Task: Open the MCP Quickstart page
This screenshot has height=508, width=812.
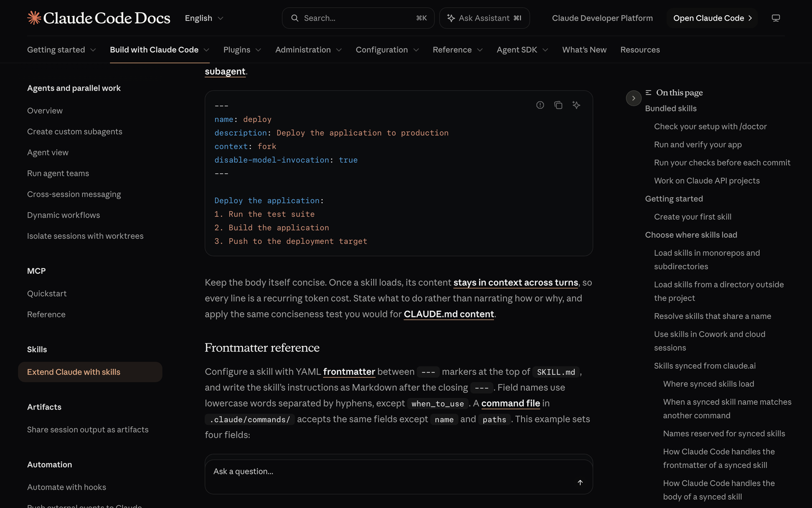Action: pyautogui.click(x=47, y=294)
